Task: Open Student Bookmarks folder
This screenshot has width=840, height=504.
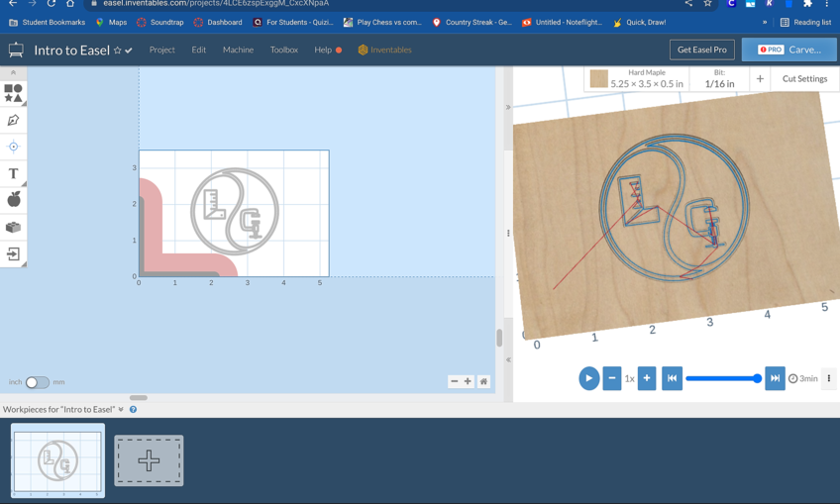Action: pos(48,23)
